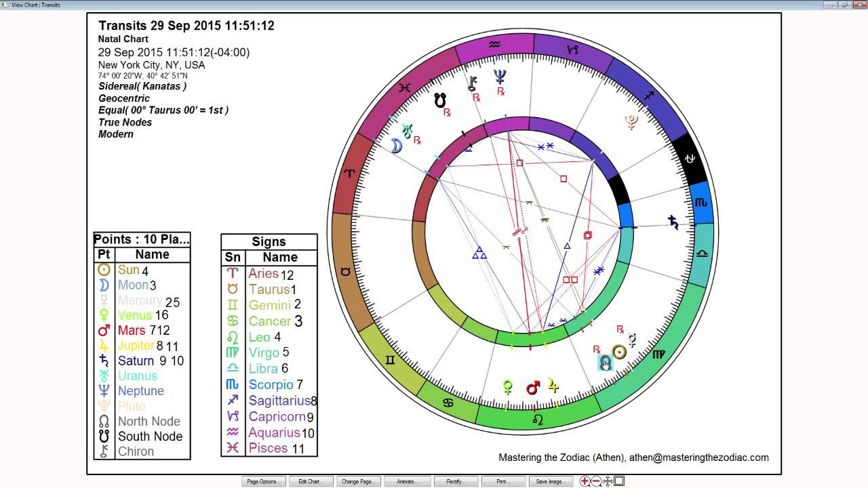Click the Sun circle glyph in the chart
The height and width of the screenshot is (488, 868).
click(x=618, y=351)
